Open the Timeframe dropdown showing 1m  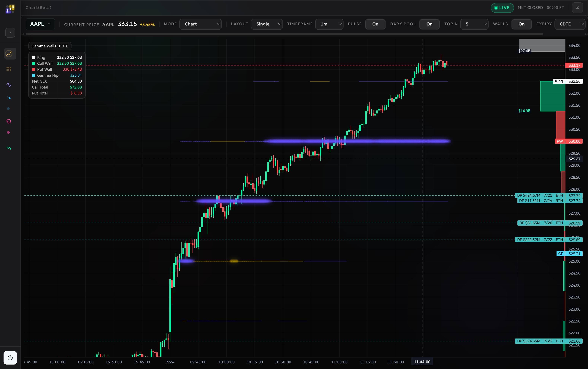[329, 24]
